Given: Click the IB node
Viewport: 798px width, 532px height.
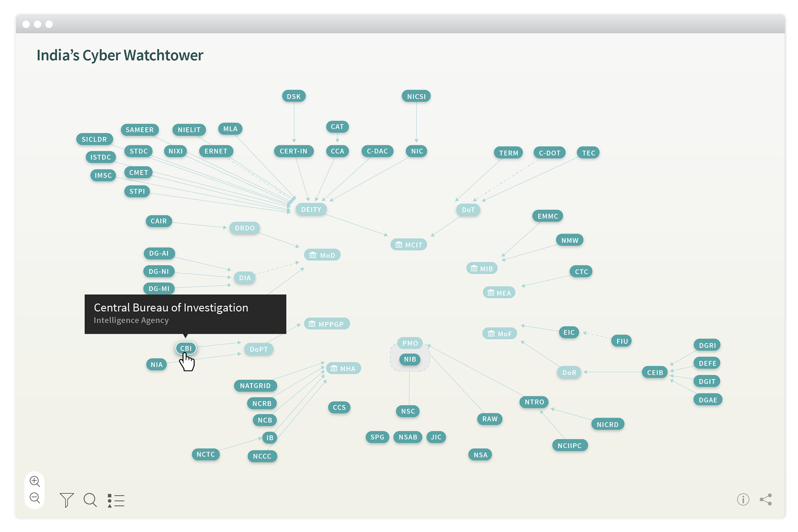Looking at the screenshot, I should [x=270, y=438].
